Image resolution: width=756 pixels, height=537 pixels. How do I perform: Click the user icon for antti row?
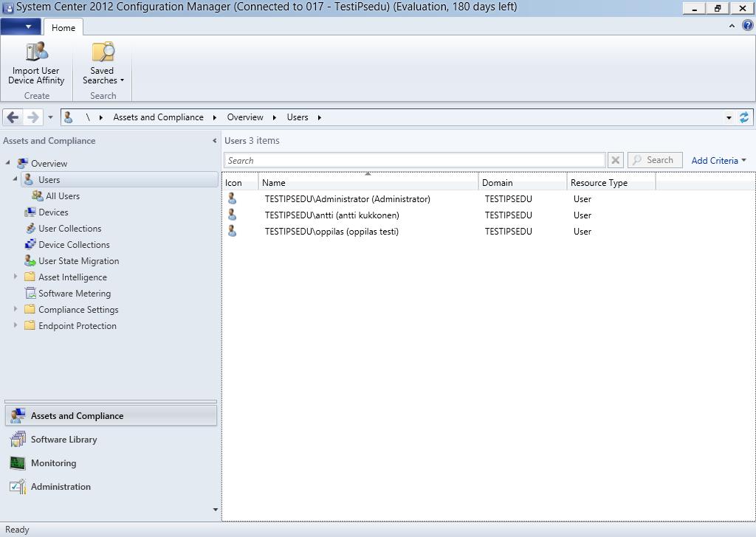233,215
